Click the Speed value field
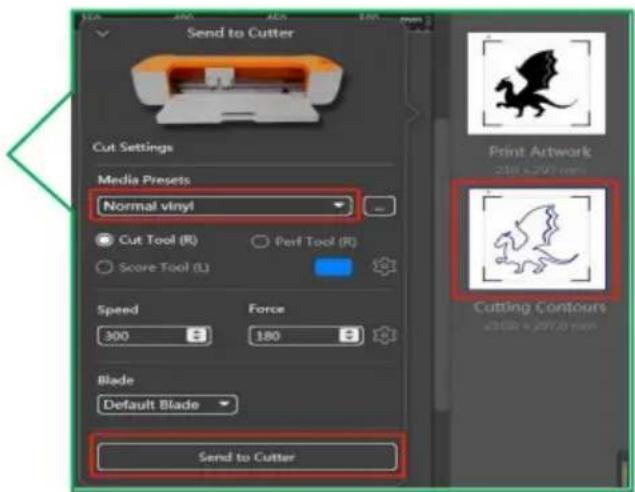This screenshot has width=635, height=492. [x=141, y=336]
